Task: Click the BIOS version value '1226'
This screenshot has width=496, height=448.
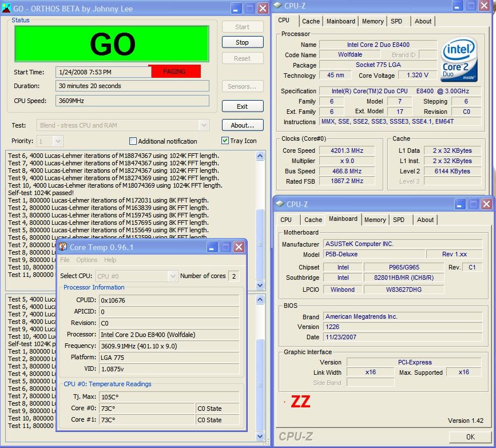Action: coord(403,327)
